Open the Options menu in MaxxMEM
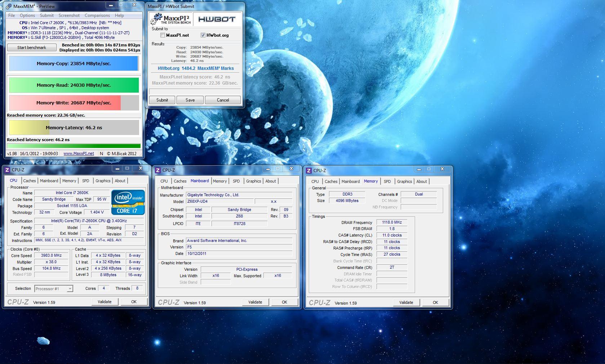Viewport: 605px width, 364px height. 27,15
